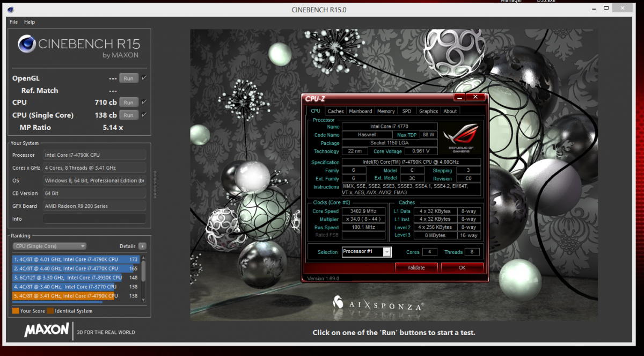
Task: Switch to the Caches tab in CPU-Z
Action: tap(336, 111)
